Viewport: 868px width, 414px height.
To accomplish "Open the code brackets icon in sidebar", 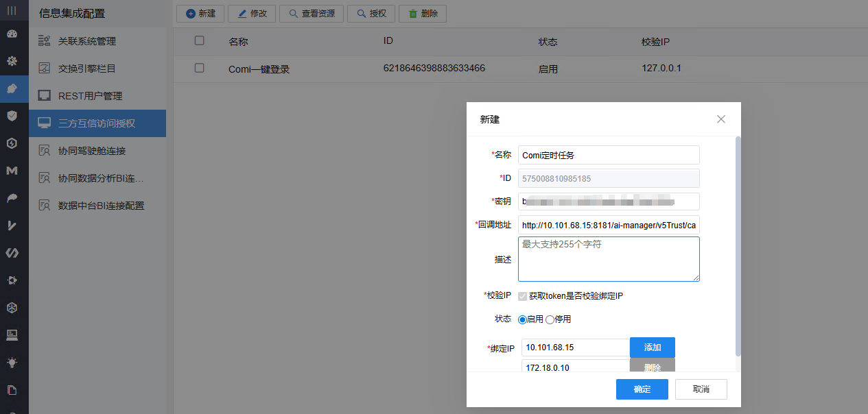I will pyautogui.click(x=12, y=253).
